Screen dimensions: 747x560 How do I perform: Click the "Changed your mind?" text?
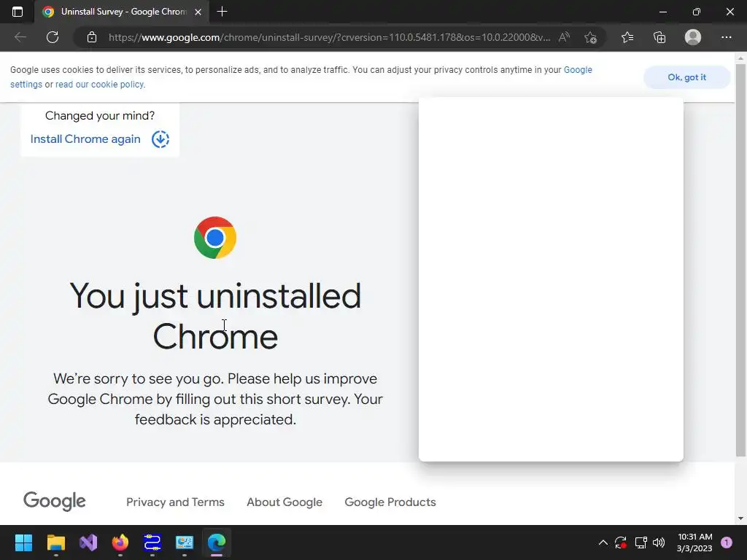click(100, 116)
